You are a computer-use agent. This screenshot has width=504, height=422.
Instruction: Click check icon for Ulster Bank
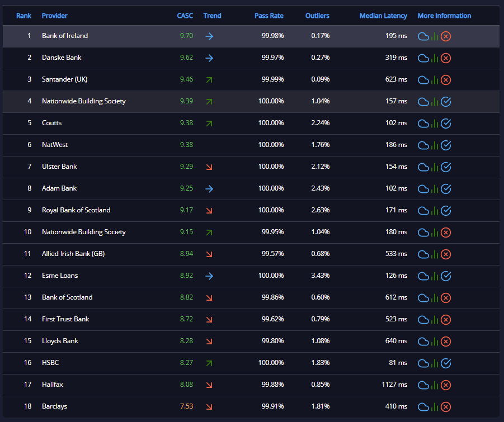click(445, 167)
